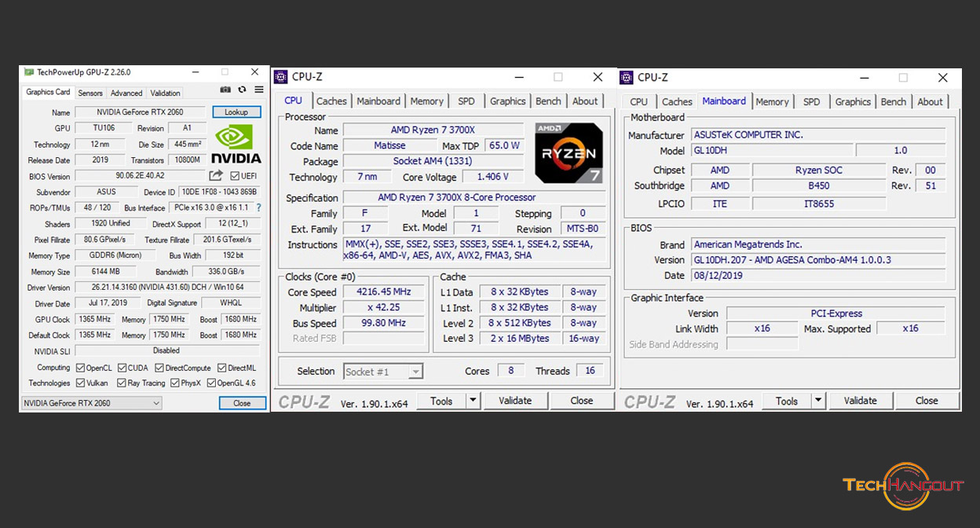980x528 pixels.
Task: Click the NVIDIA SLI value 'Disabled'
Action: click(166, 350)
